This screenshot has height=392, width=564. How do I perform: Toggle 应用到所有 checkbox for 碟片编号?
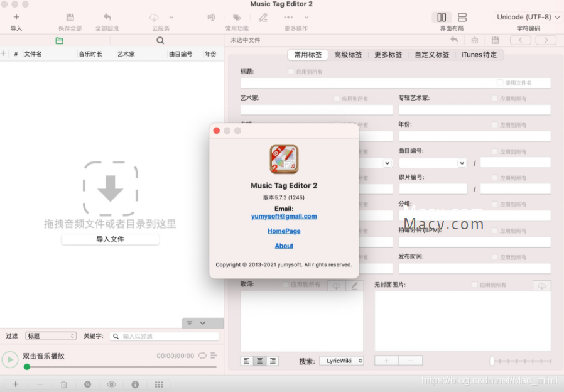(495, 178)
